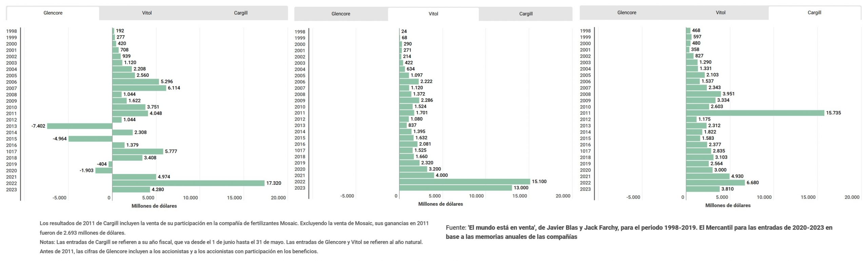Select the Vitol 2021 bar showing 4.000
Viewport: 868px width, 261px height.
417,175
